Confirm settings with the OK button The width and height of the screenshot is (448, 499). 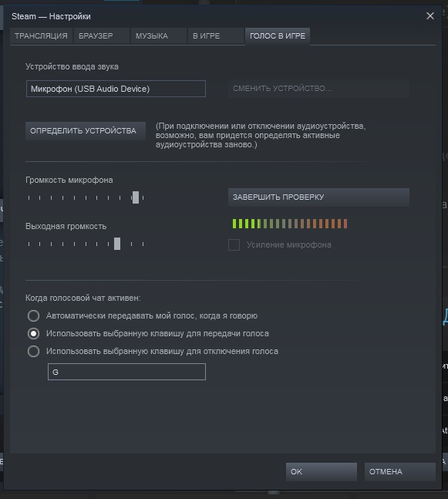(322, 472)
